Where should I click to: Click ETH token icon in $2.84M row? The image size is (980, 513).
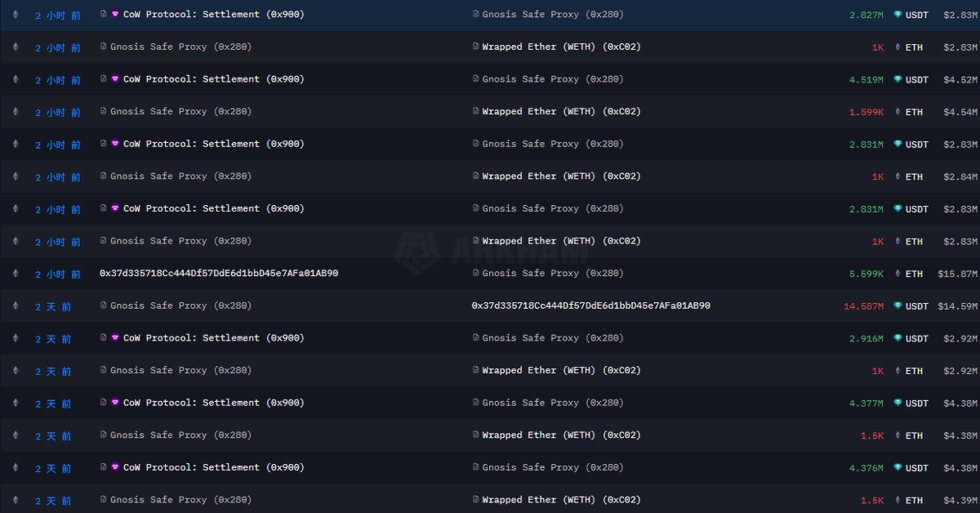898,176
